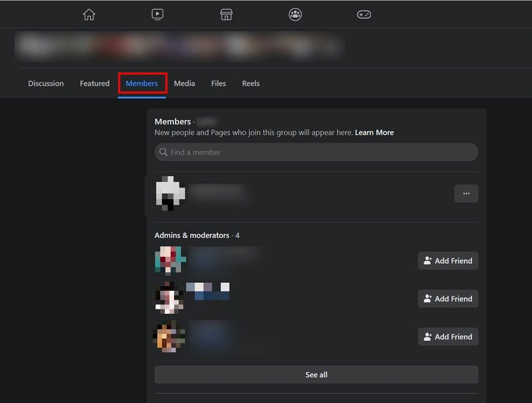Image resolution: width=532 pixels, height=403 pixels.
Task: Open the ellipsis options menu for the member
Action: coord(466,193)
